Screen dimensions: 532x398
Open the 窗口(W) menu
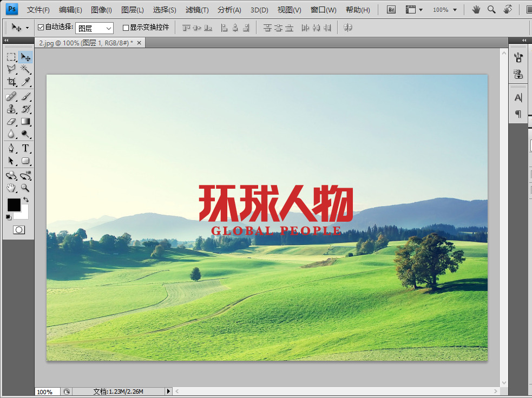tap(323, 10)
